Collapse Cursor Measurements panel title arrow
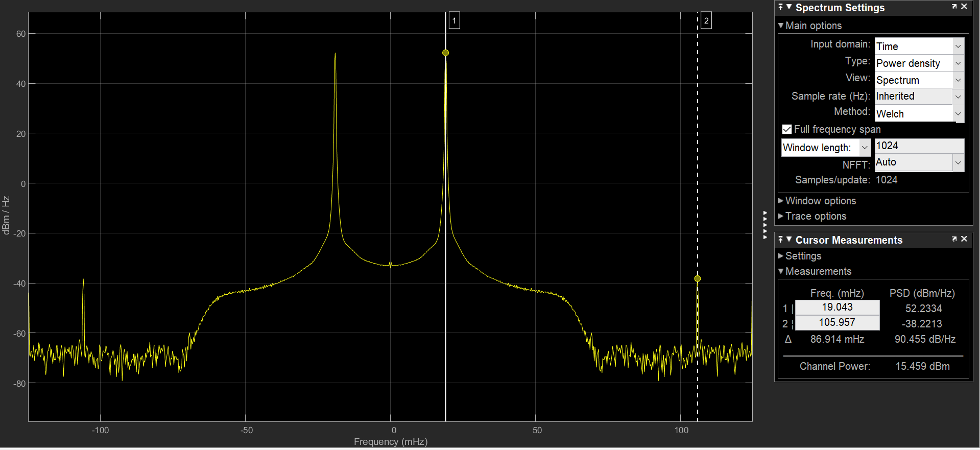 [789, 240]
